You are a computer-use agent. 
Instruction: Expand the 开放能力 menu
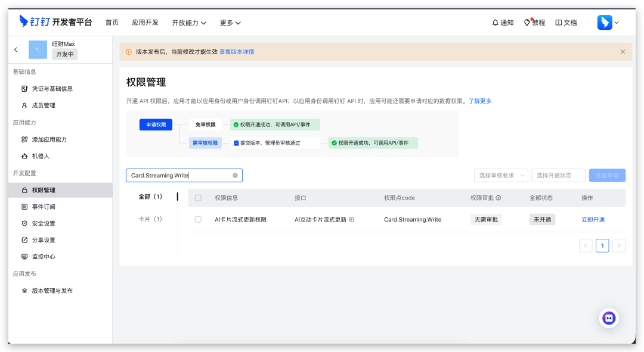coord(189,23)
